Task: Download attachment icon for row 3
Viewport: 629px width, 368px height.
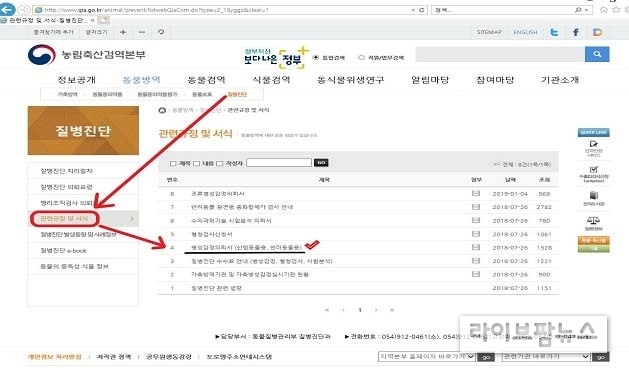Action: [476, 261]
